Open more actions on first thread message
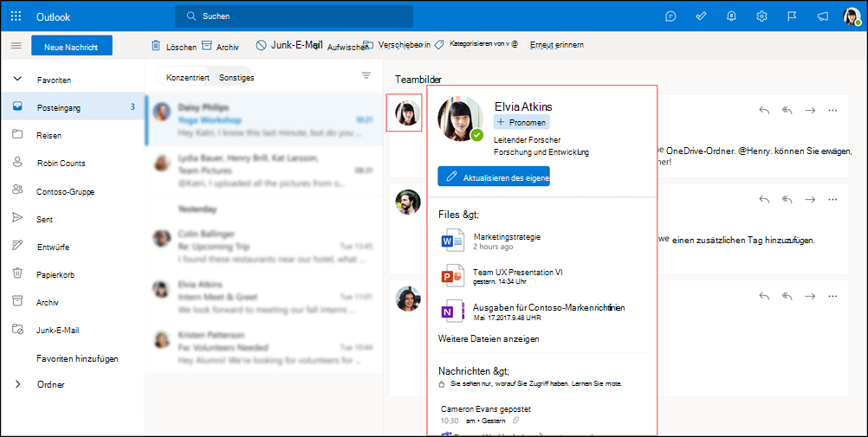The image size is (868, 437). 832,110
